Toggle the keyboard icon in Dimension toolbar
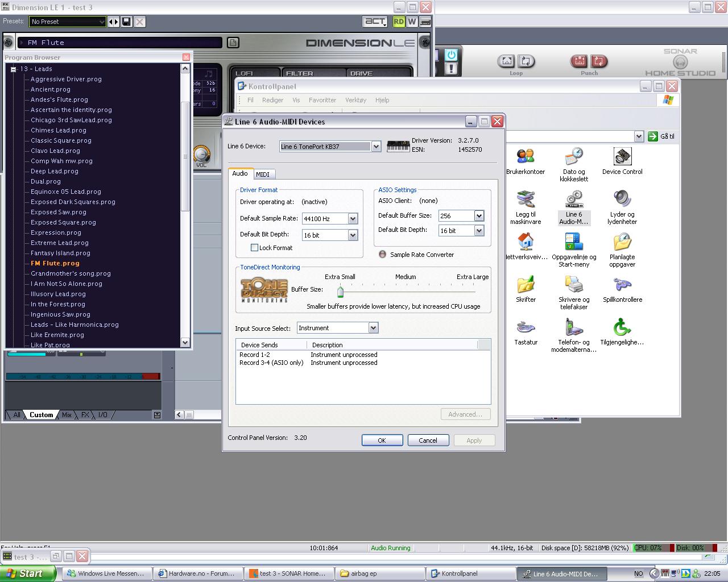The width and height of the screenshot is (728, 582). (x=425, y=22)
